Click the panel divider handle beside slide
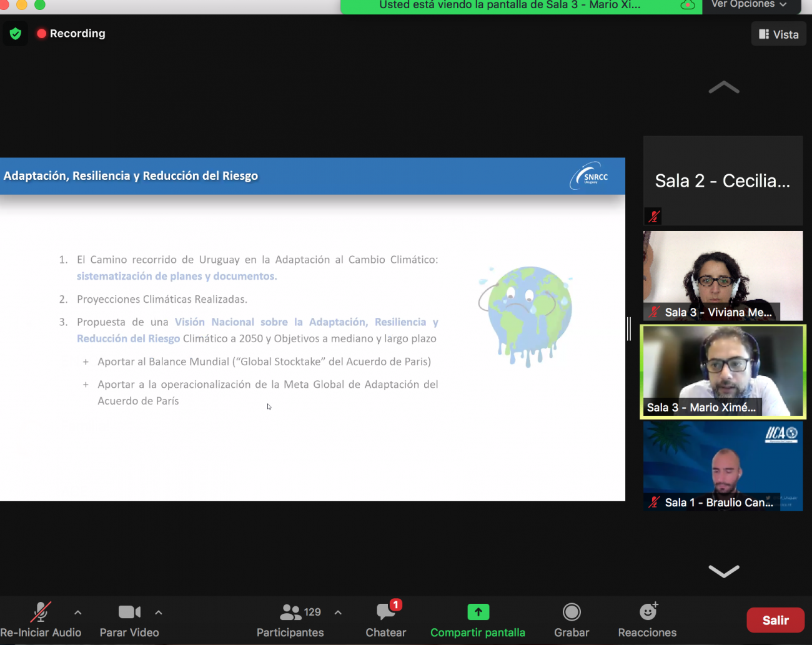Screen dimensions: 812x645 pyautogui.click(x=629, y=329)
